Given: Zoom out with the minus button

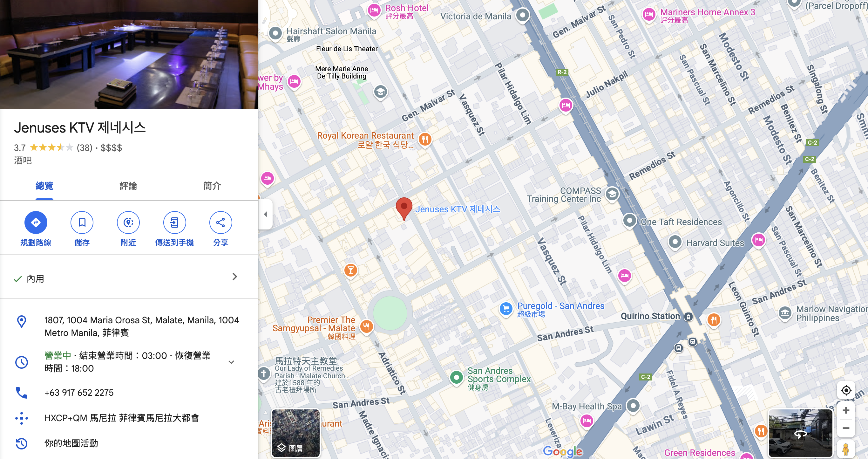Looking at the screenshot, I should [846, 428].
